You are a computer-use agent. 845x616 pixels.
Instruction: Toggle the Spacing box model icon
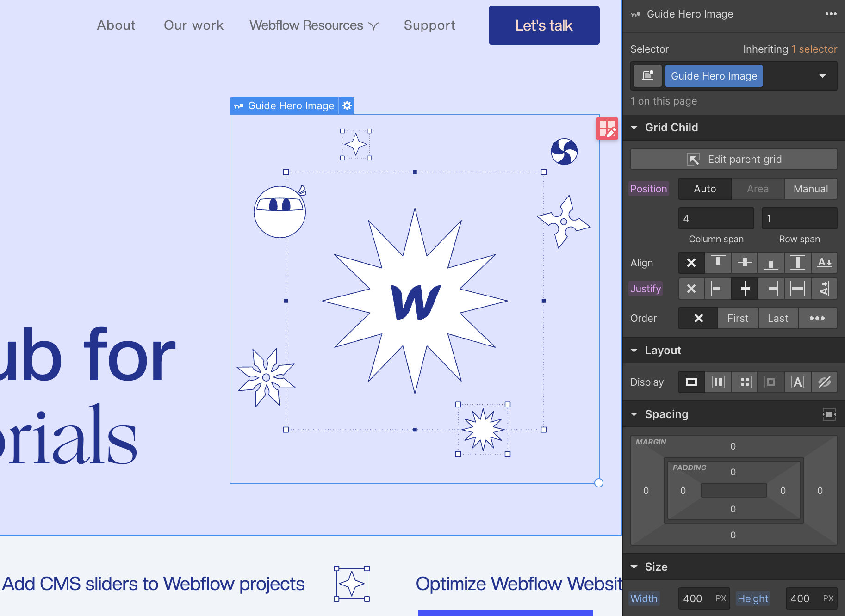[829, 414]
